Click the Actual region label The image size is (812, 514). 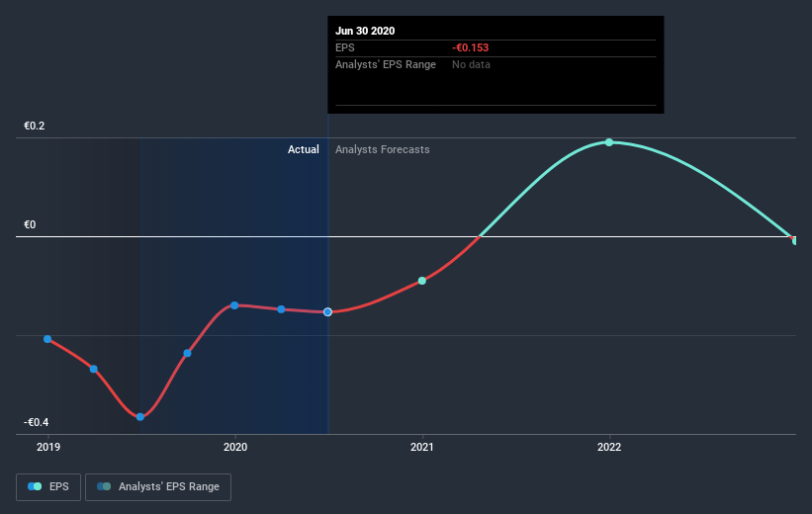(304, 149)
